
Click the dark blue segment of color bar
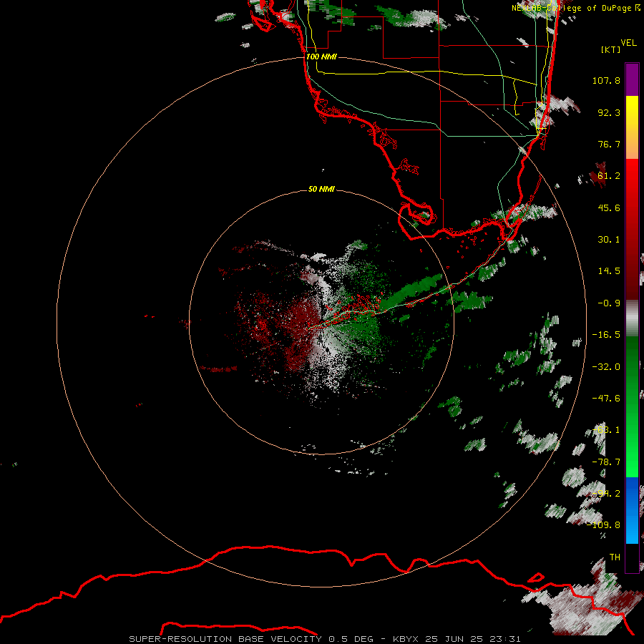632,493
